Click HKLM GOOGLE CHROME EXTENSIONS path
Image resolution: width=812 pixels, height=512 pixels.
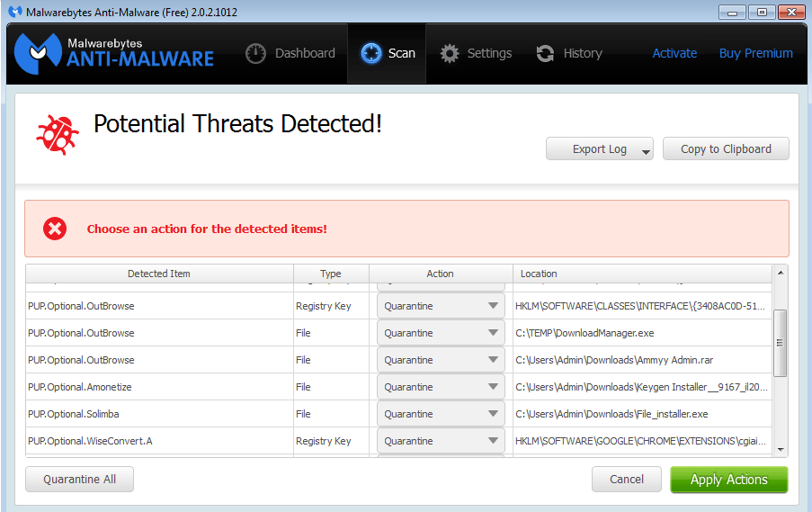coord(640,441)
